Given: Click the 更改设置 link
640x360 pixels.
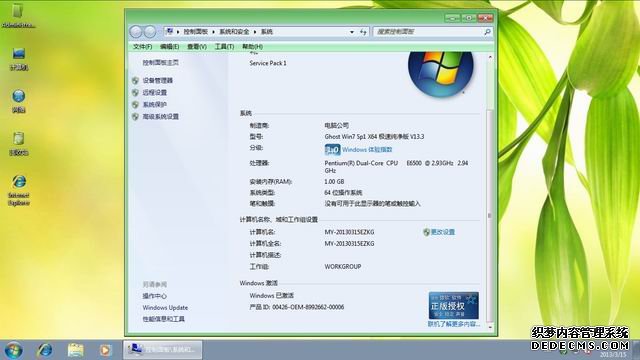Looking at the screenshot, I should click(443, 232).
